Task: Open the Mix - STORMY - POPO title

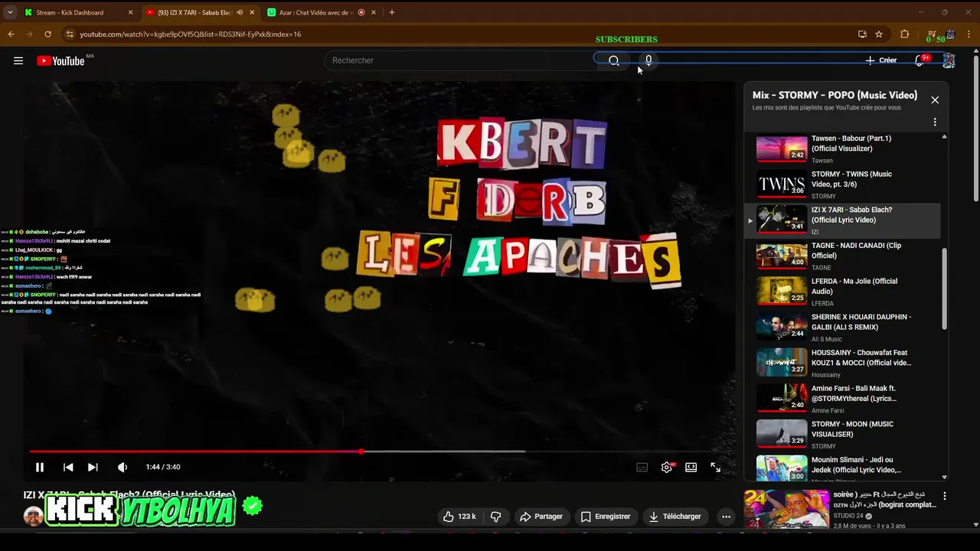Action: pyautogui.click(x=835, y=95)
